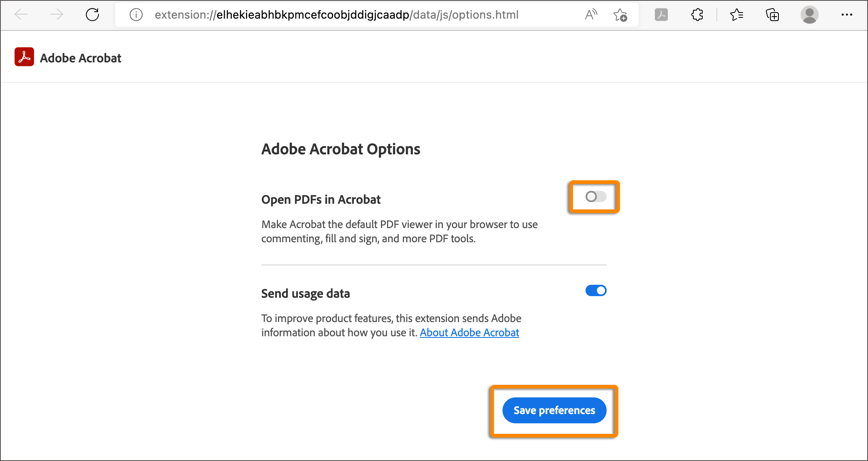The image size is (868, 461).
Task: Click the browser profile avatar
Action: pyautogui.click(x=809, y=15)
